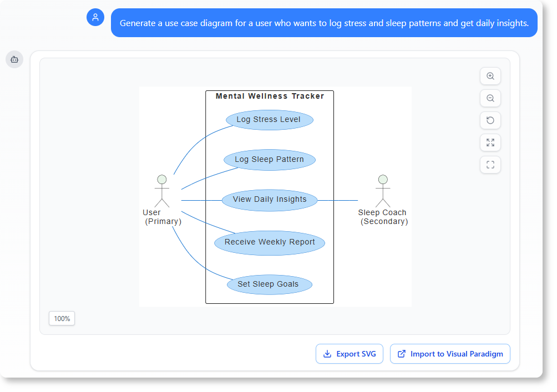This screenshot has width=557, height=392.
Task: Click the User (Primary) actor label
Action: click(162, 217)
